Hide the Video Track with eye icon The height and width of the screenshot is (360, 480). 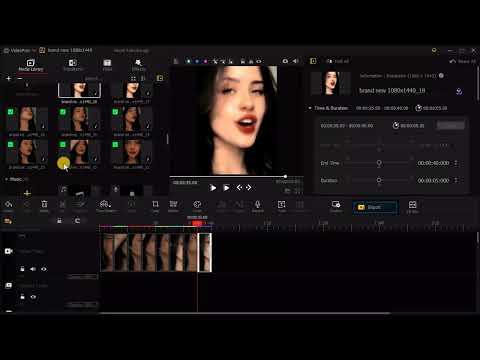click(x=44, y=269)
